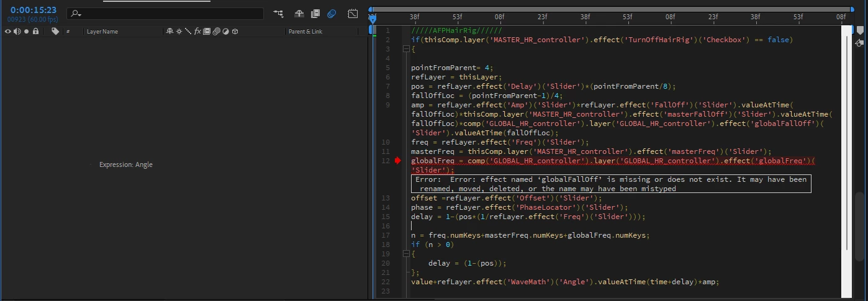
Task: Click the current-time indicator playhead
Action: pos(373,19)
